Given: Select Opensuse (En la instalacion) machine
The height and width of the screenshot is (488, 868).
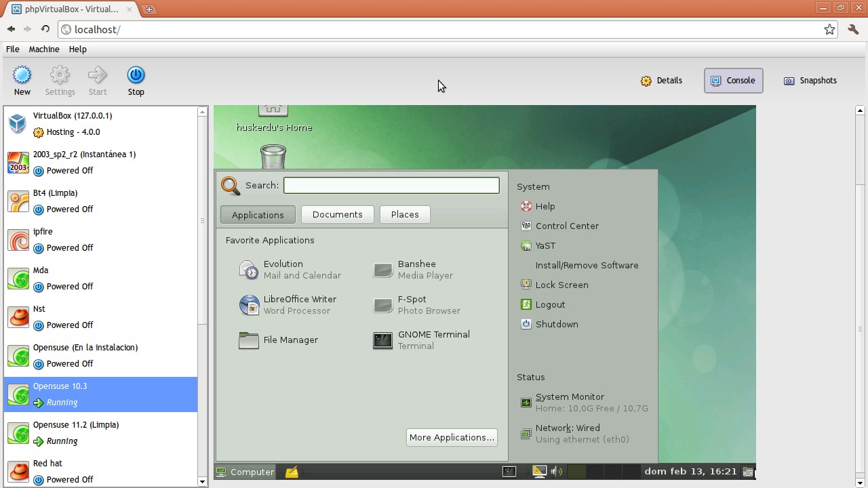Looking at the screenshot, I should coord(101,356).
